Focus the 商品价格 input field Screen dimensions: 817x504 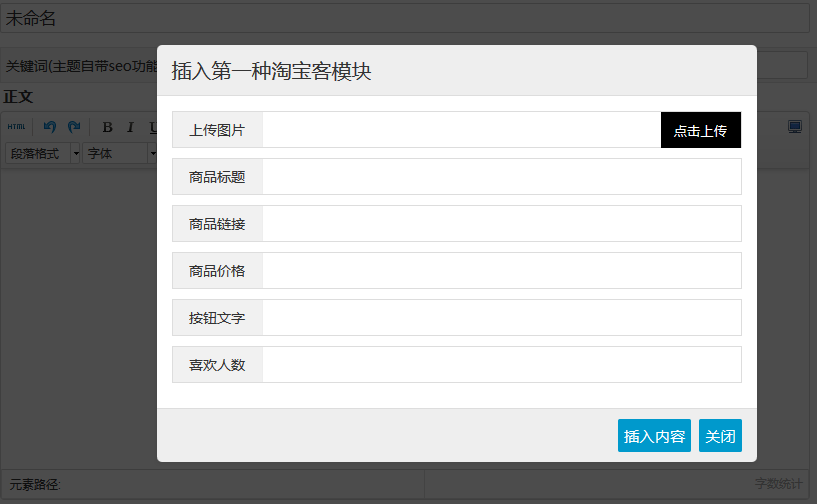point(502,271)
